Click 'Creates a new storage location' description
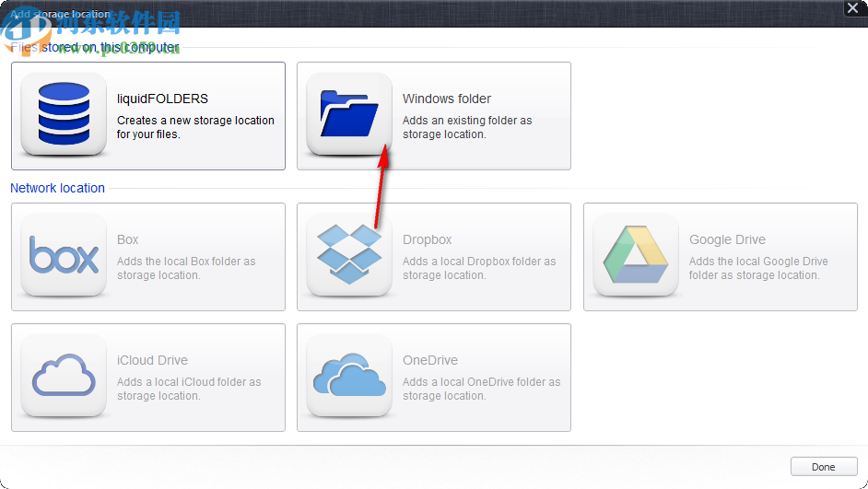This screenshot has width=868, height=489. (x=195, y=127)
